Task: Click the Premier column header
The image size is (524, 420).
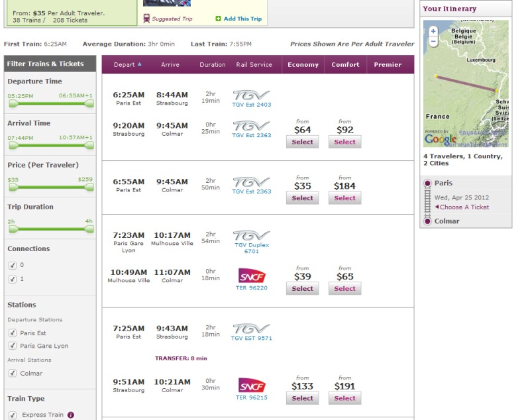Action: click(388, 64)
